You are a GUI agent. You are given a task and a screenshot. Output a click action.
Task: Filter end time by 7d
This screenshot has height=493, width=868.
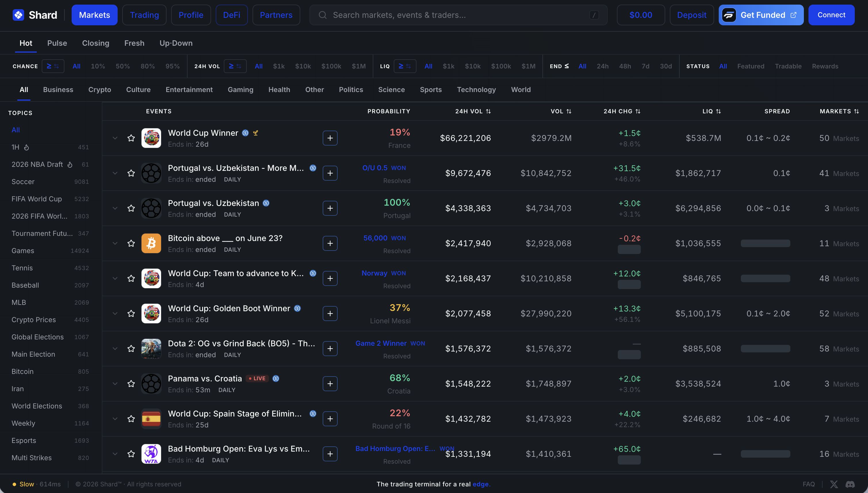coord(645,66)
